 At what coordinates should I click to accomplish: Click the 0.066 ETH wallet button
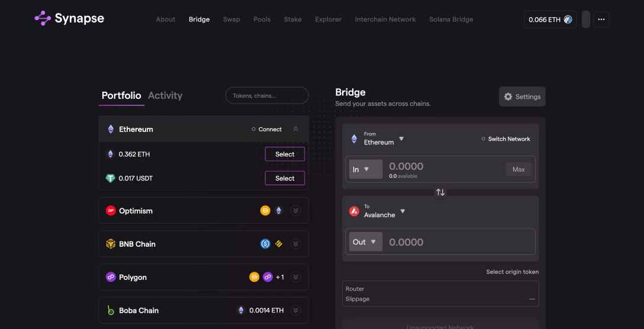pyautogui.click(x=550, y=20)
